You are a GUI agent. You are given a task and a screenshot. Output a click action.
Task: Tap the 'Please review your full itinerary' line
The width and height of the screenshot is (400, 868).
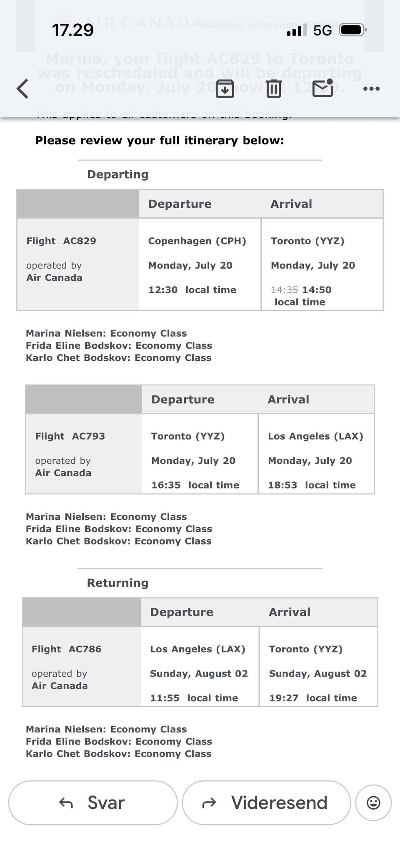[160, 141]
